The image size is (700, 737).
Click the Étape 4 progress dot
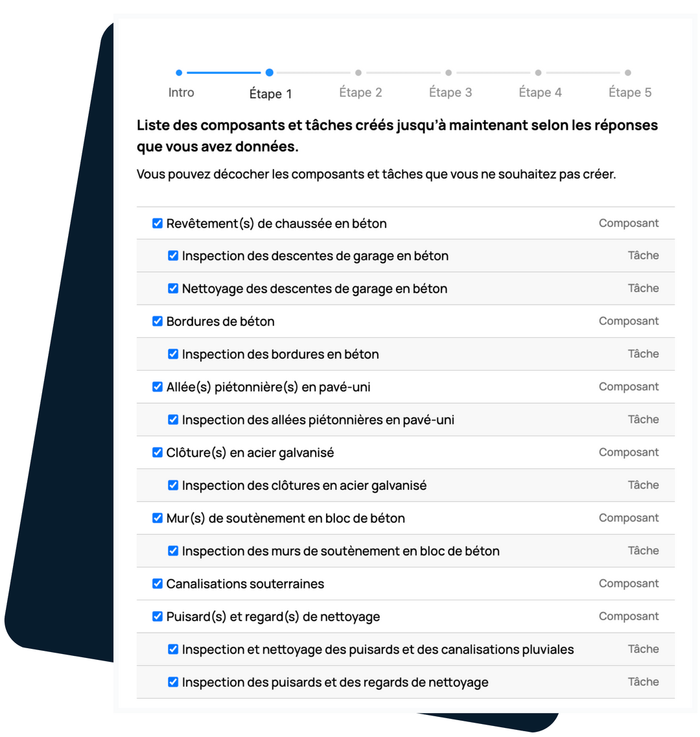[x=539, y=73]
